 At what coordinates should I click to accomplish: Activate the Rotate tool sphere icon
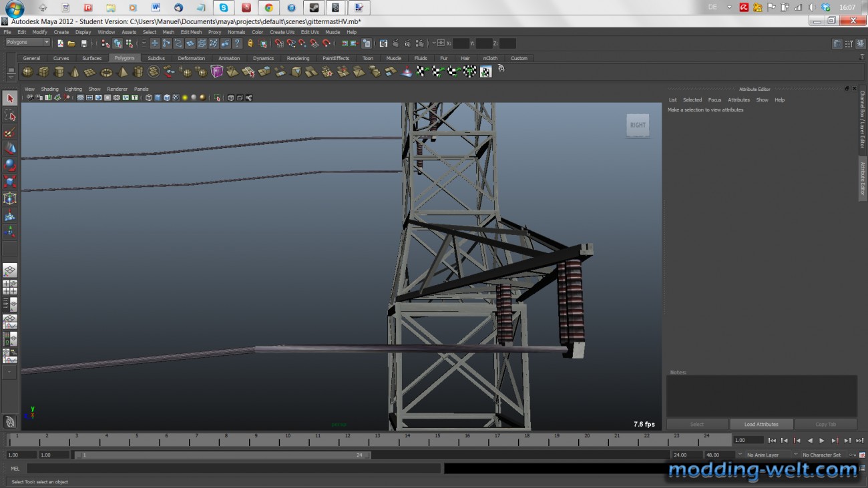tap(10, 165)
